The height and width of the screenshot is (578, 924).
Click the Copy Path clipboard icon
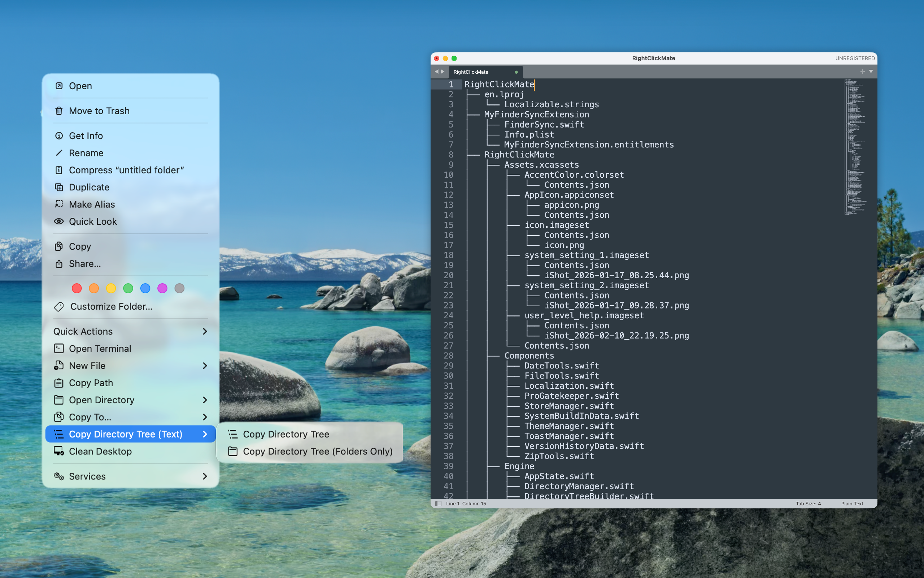pos(59,383)
